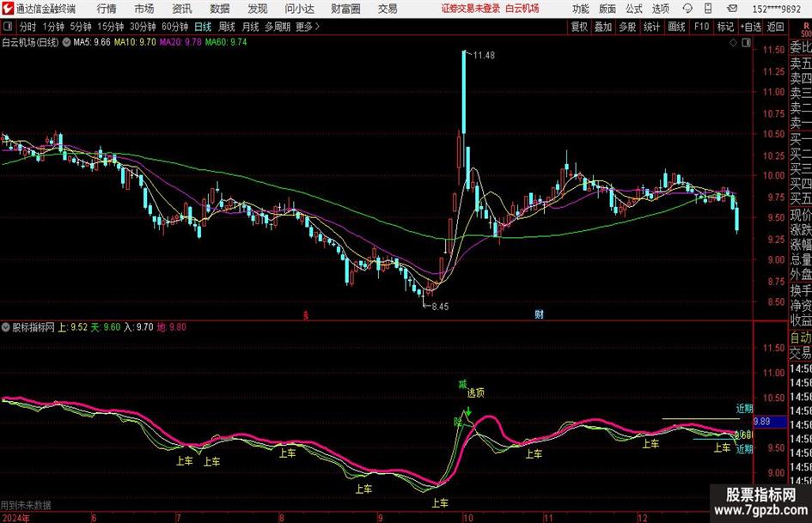Viewport: 812px width, 523px height.
Task: Click the diamond icon above price axis
Action: coord(733,43)
